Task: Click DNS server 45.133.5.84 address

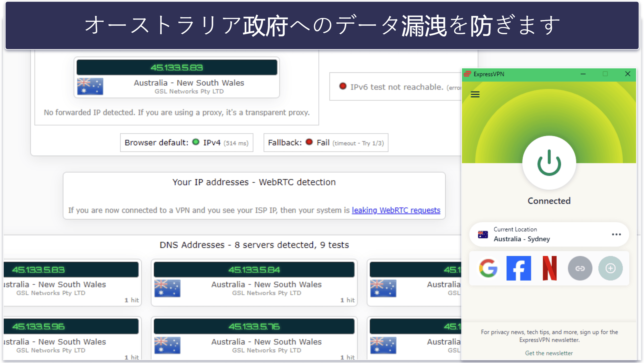Action: (x=254, y=269)
